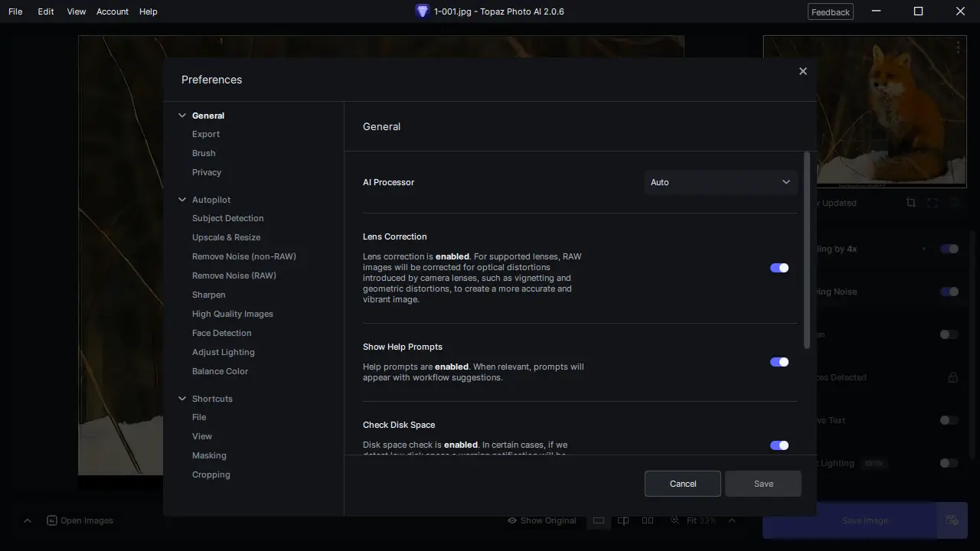This screenshot has width=980, height=551.
Task: Collapse the Autopilot section chevron
Action: click(x=182, y=200)
